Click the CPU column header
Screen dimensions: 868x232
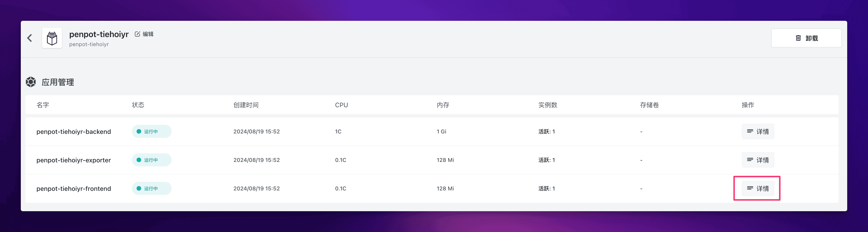pyautogui.click(x=341, y=105)
